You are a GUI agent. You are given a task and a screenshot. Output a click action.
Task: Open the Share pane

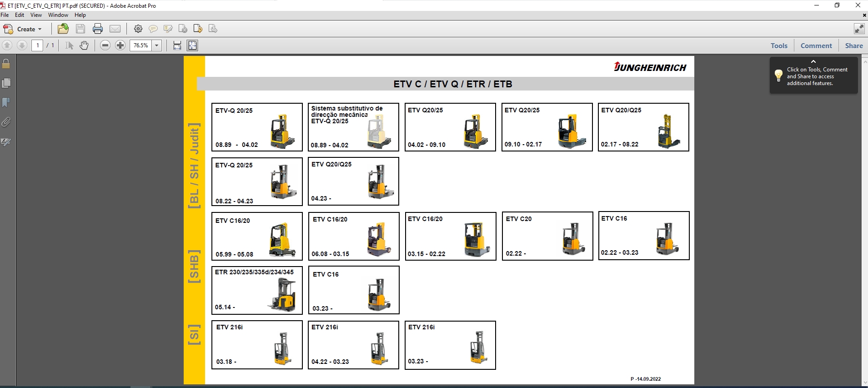(854, 45)
